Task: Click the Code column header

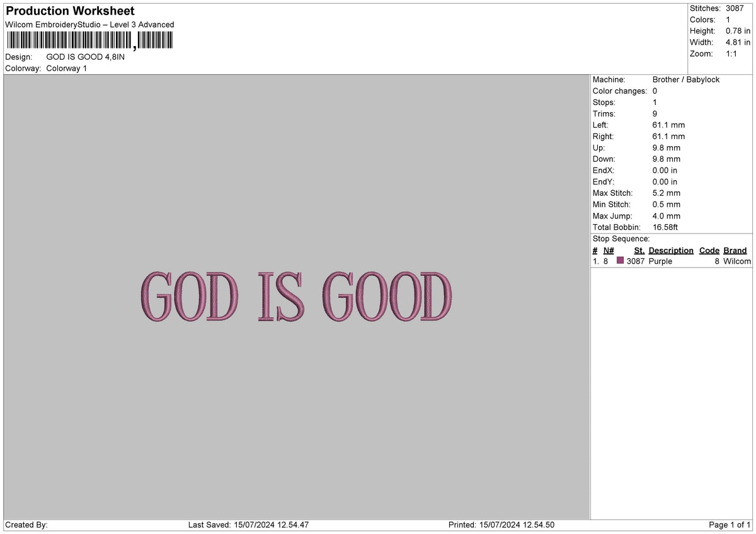Action: click(709, 250)
